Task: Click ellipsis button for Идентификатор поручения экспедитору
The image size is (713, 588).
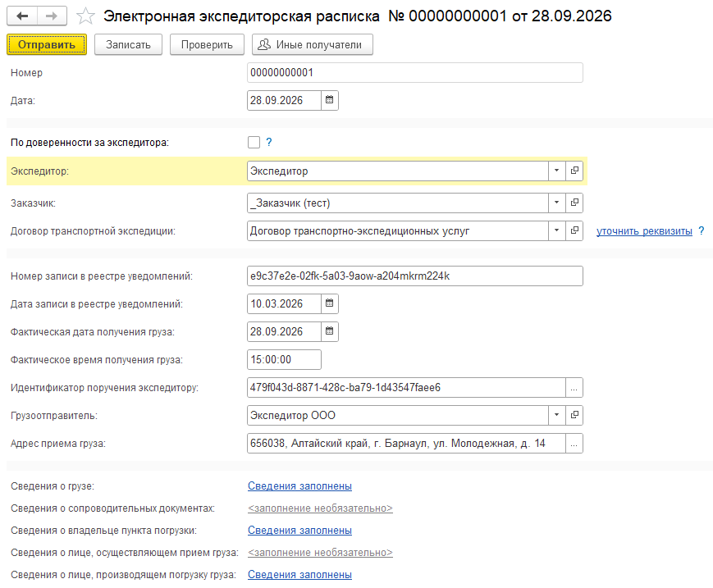Action: click(x=574, y=388)
